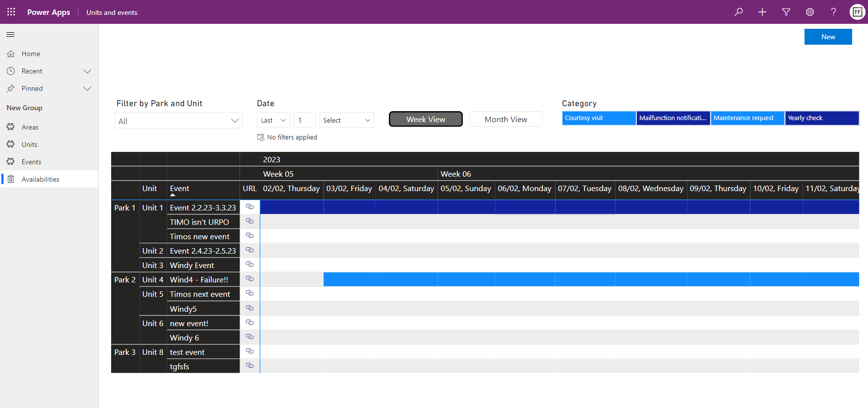The width and height of the screenshot is (868, 408).
Task: Expand the Recent section chevron
Action: coord(87,71)
